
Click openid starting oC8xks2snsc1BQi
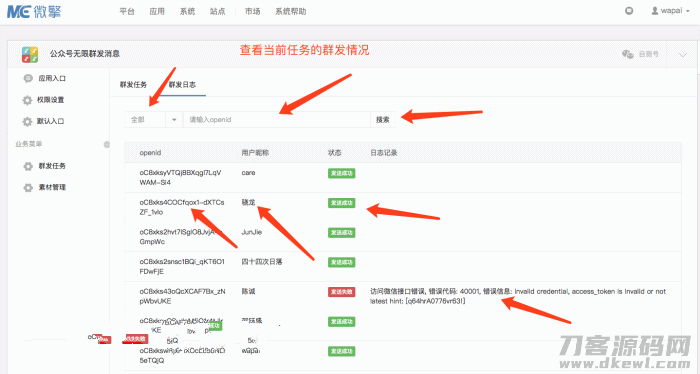click(182, 266)
